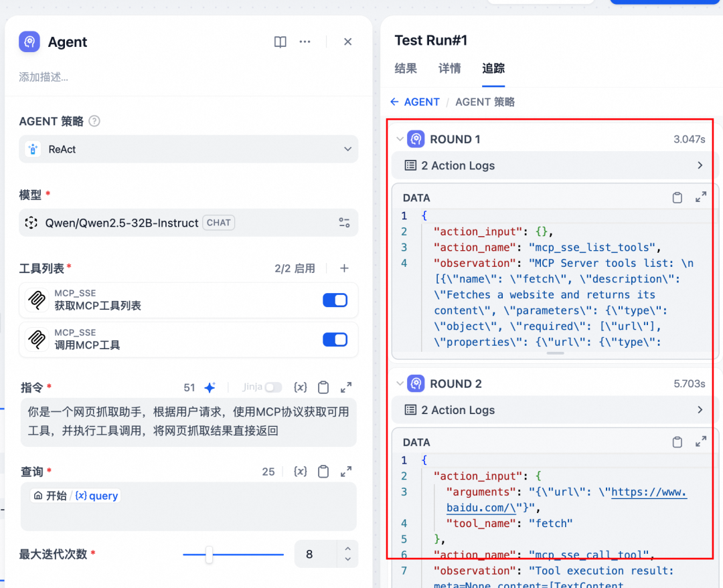Copy the Round 1 DATA with clipboard icon
This screenshot has height=588, width=723.
(x=678, y=197)
